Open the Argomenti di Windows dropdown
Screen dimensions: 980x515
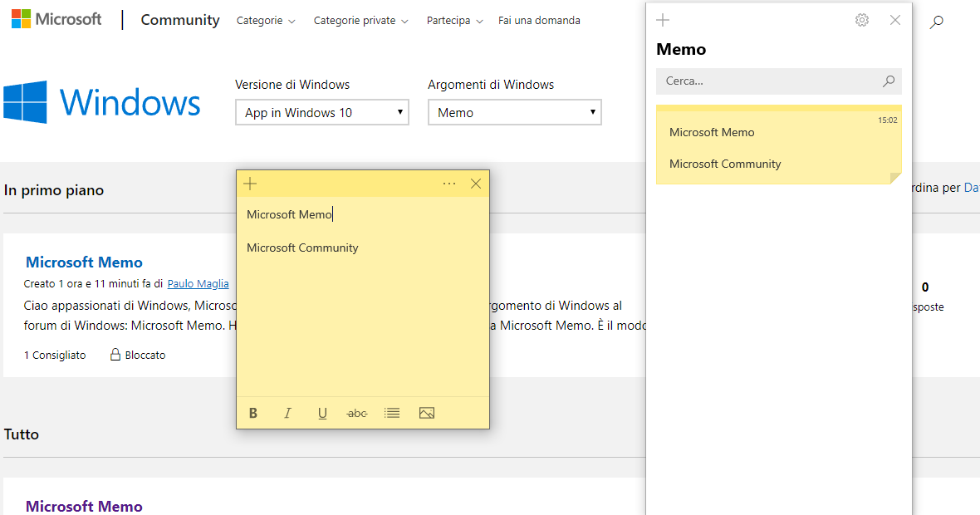pyautogui.click(x=514, y=112)
